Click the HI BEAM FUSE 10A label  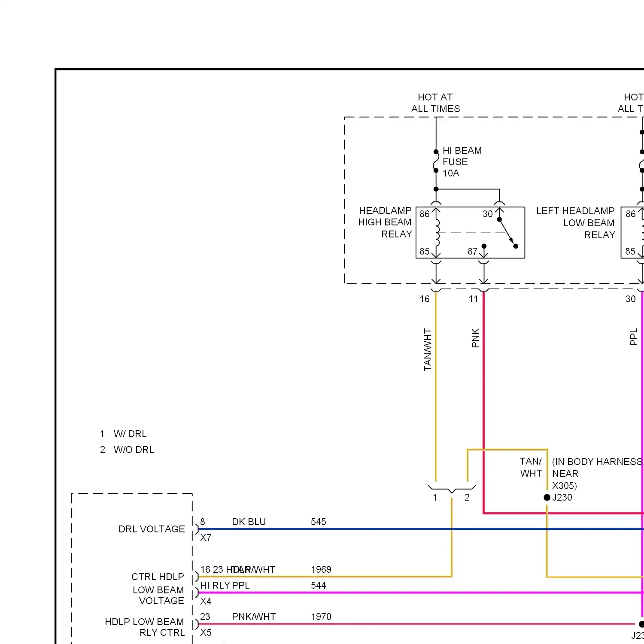point(462,162)
